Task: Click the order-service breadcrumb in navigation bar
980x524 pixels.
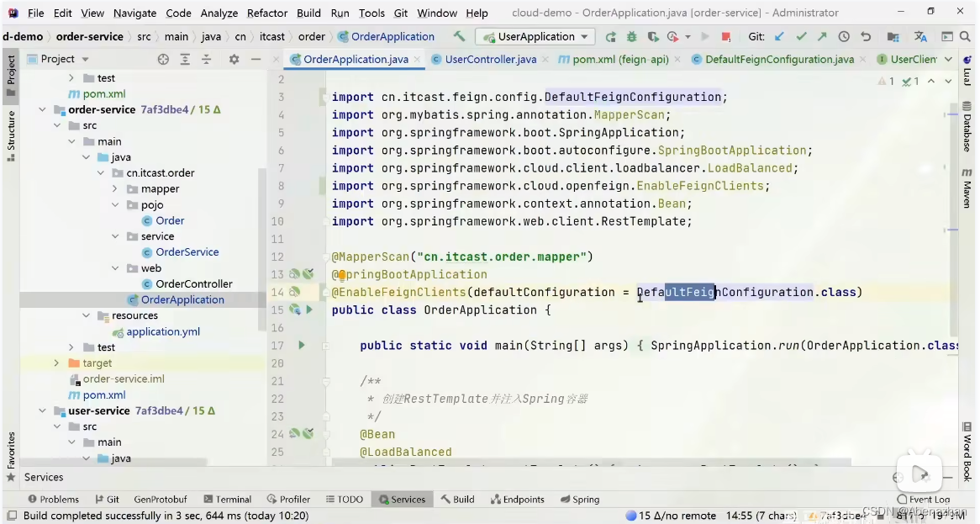Action: pos(89,37)
